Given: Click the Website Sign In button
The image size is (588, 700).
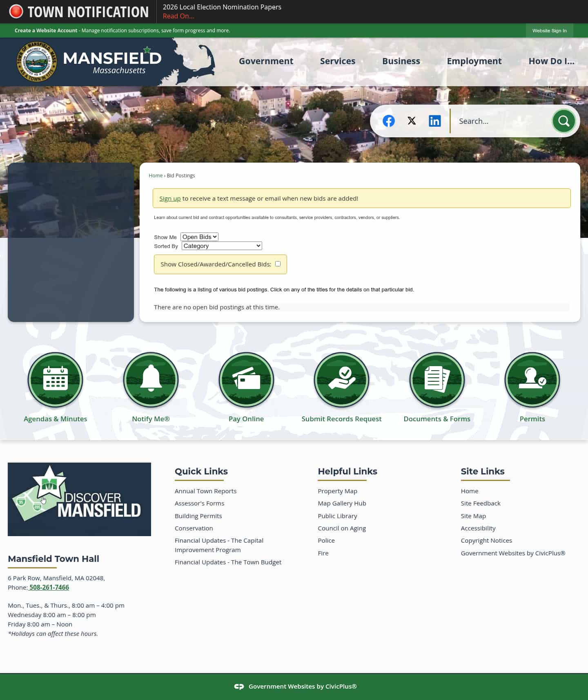Looking at the screenshot, I should 549,31.
